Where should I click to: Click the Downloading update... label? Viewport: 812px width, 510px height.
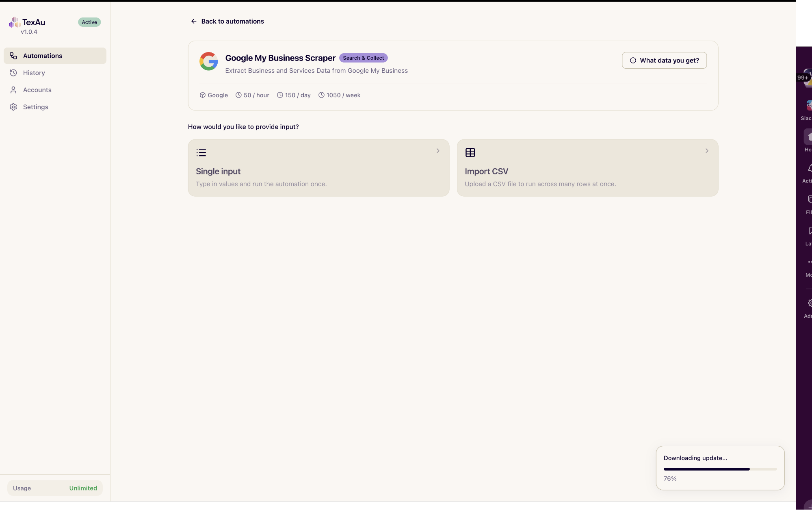[x=695, y=458]
